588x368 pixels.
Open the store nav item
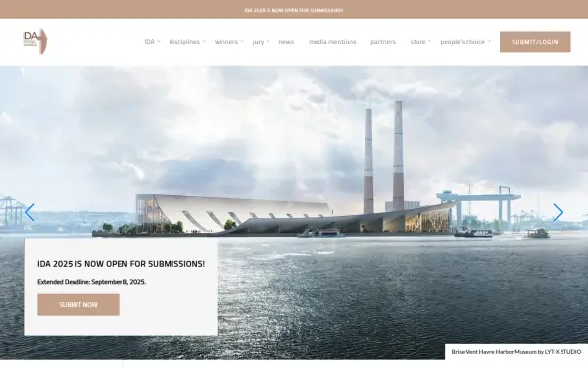coord(417,42)
